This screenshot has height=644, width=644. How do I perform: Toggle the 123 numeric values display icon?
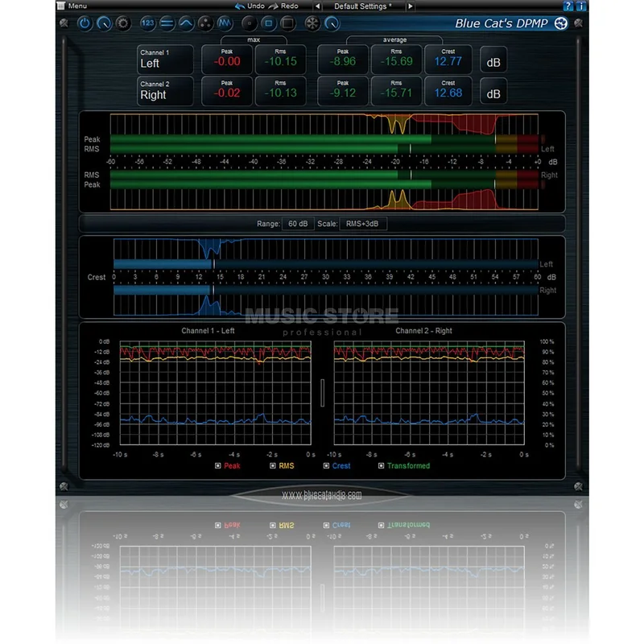pos(147,23)
